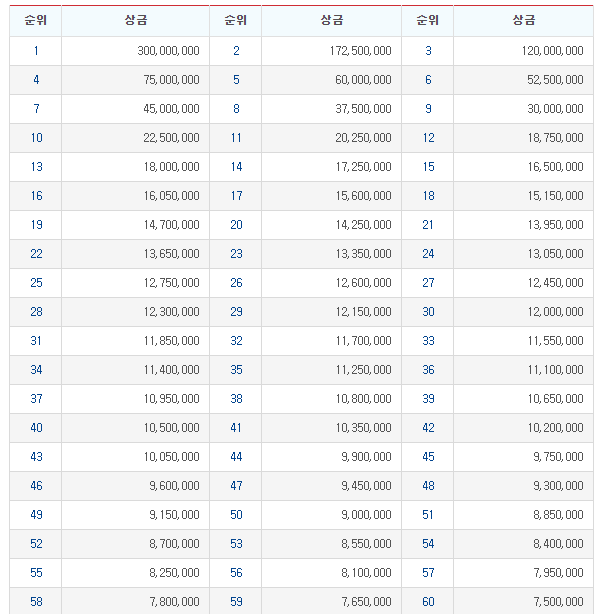Image resolution: width=599 pixels, height=614 pixels.
Task: Click the 10,650,000 cell
Action: coord(555,399)
